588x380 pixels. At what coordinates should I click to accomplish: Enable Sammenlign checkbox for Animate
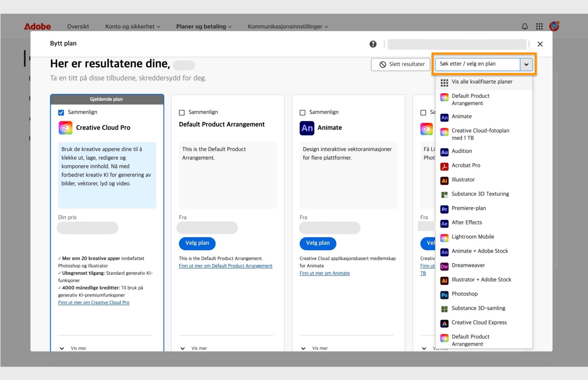[303, 112]
